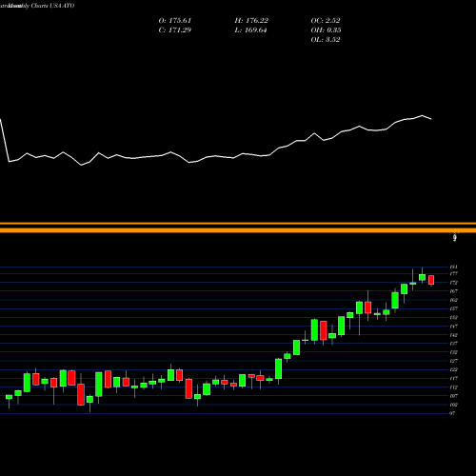Click the 172 price axis label
476x476 pixels.
[453, 283]
